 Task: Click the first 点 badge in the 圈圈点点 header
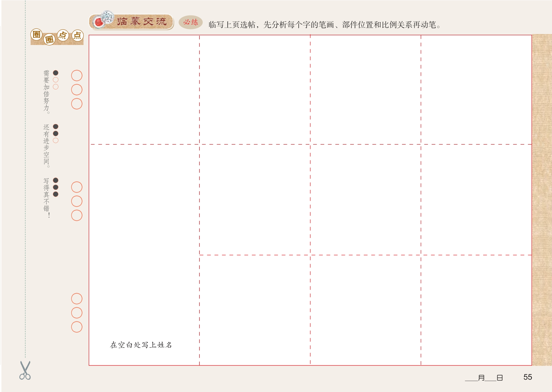coord(63,35)
